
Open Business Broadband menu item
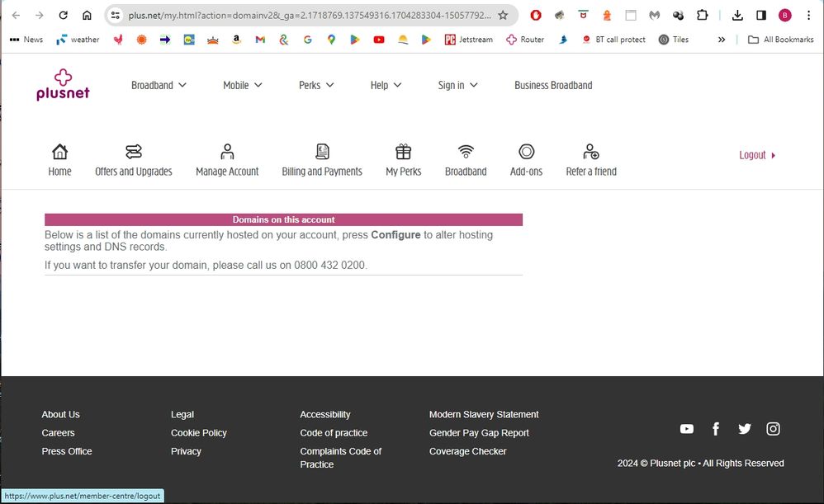pyautogui.click(x=553, y=85)
